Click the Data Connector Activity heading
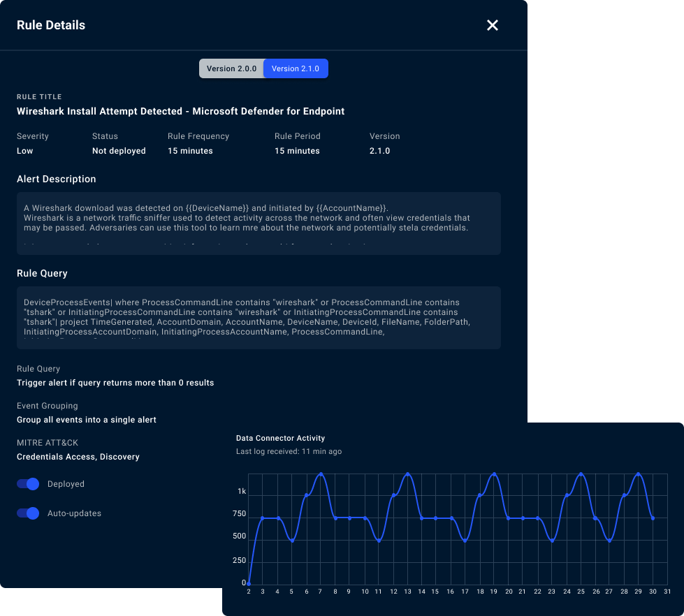This screenshot has width=684, height=616. point(280,438)
